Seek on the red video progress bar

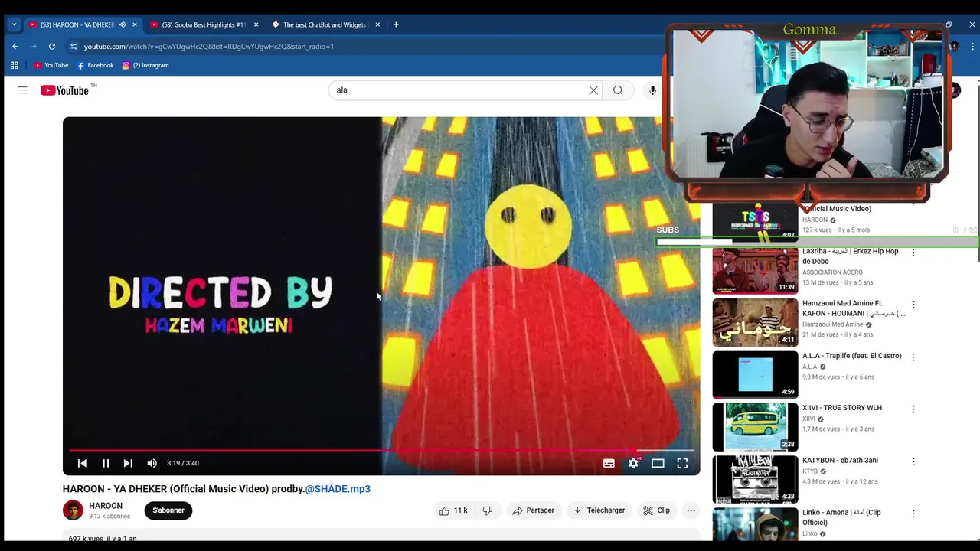381,451
